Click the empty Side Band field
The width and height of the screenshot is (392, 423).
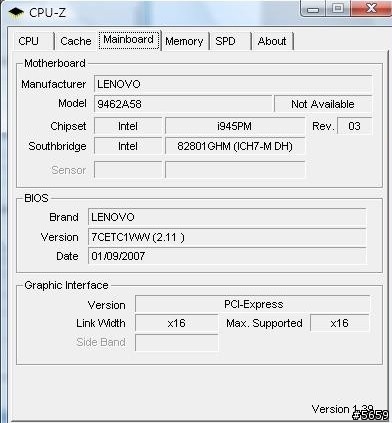[176, 342]
